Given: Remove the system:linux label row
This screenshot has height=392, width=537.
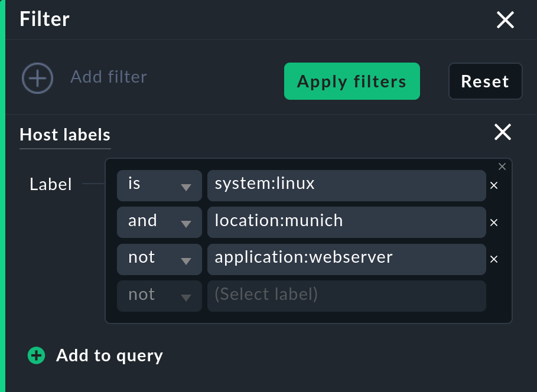Looking at the screenshot, I should (494, 185).
